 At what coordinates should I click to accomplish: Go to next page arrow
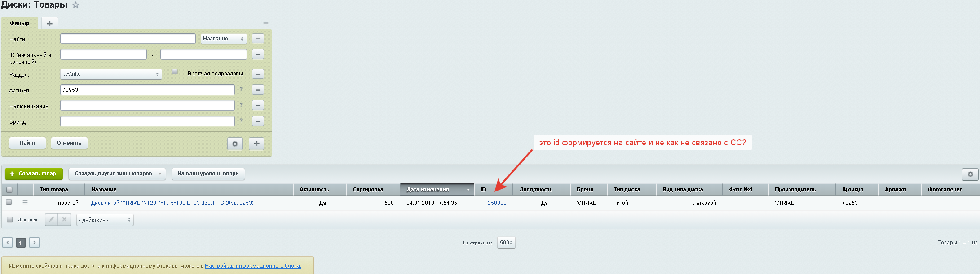pos(35,243)
